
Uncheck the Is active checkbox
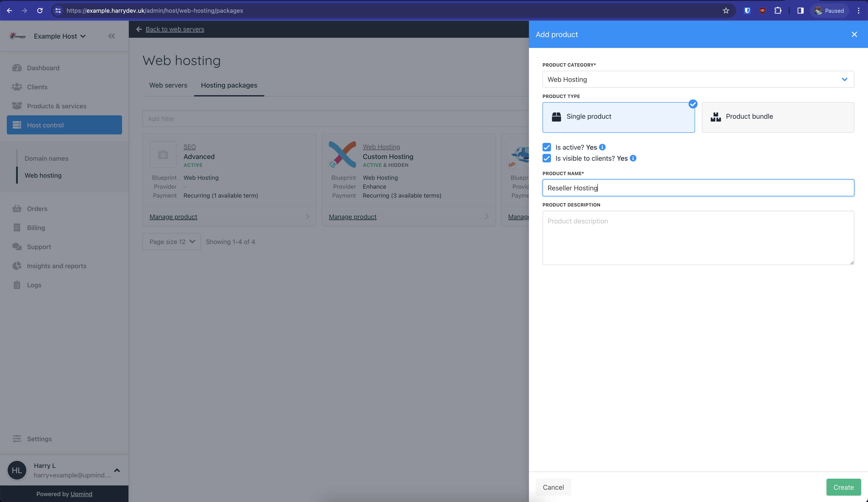[x=547, y=147]
